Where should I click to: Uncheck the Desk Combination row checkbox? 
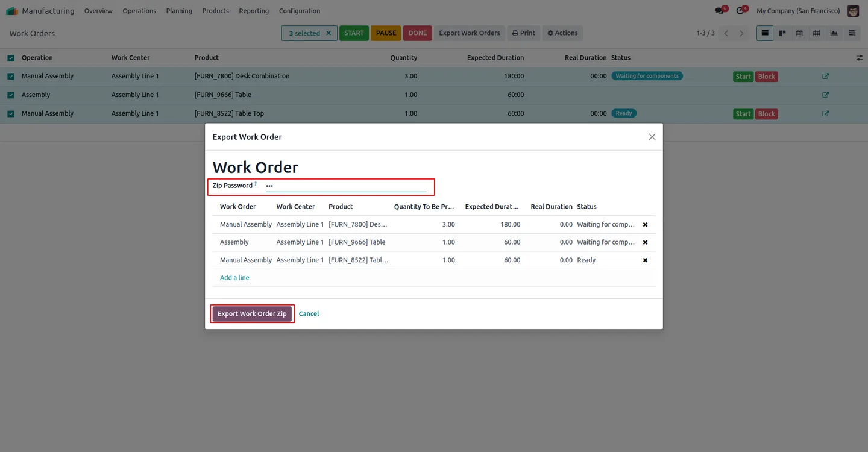point(11,77)
